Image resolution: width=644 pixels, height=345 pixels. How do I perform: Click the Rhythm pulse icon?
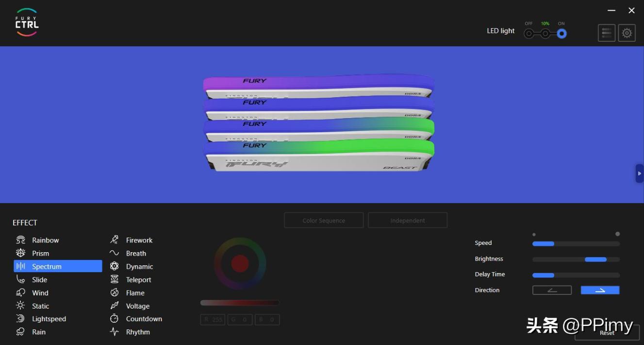(x=114, y=332)
